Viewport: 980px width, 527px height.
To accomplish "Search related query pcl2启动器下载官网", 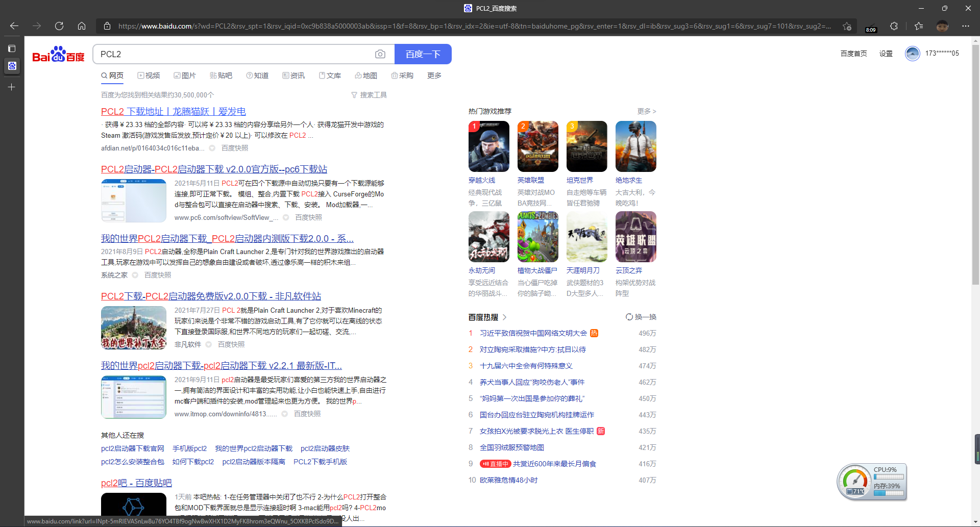I will tap(133, 448).
